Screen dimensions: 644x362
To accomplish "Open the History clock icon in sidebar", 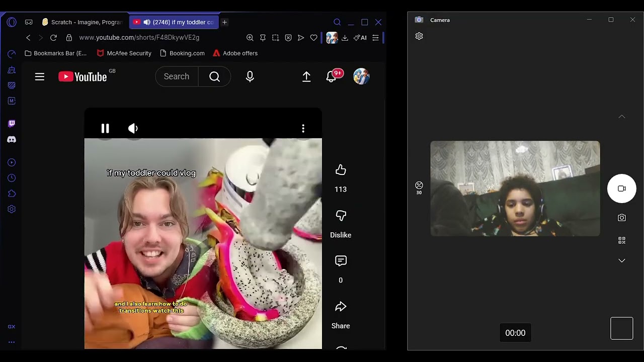I will (12, 178).
